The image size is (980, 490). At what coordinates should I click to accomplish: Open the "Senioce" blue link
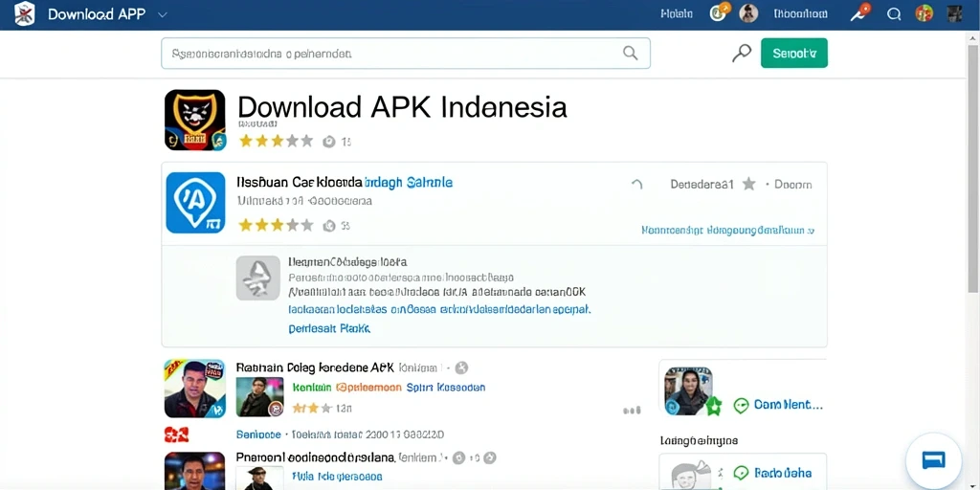pos(258,434)
